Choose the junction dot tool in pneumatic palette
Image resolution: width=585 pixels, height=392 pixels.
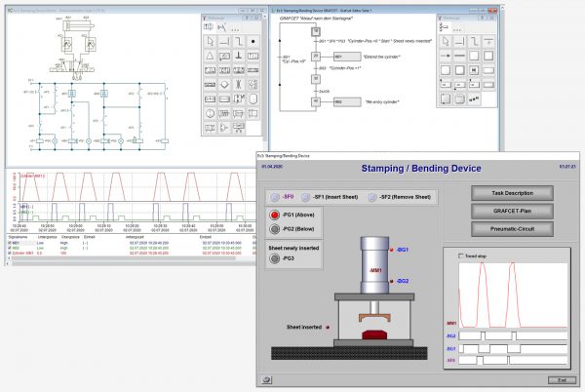[253, 41]
